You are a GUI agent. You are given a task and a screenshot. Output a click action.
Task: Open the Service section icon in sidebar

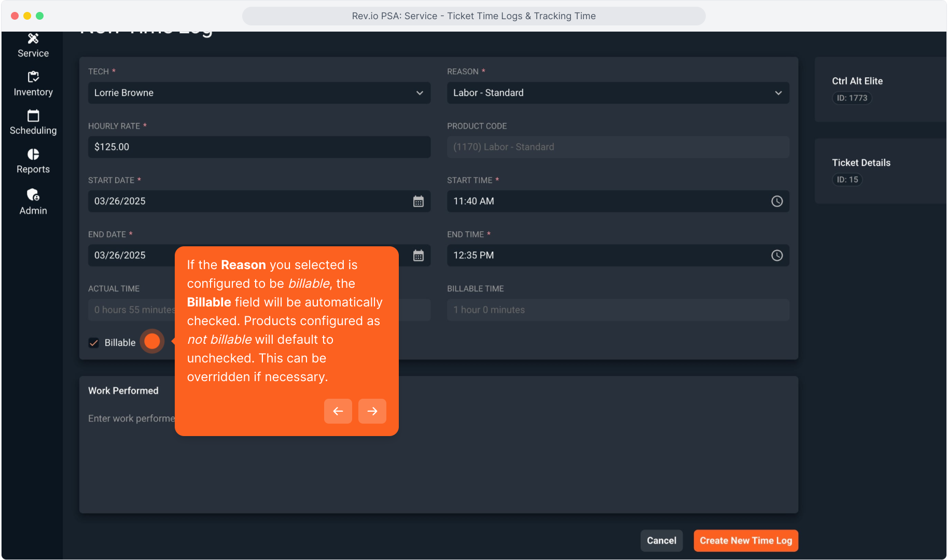tap(33, 39)
